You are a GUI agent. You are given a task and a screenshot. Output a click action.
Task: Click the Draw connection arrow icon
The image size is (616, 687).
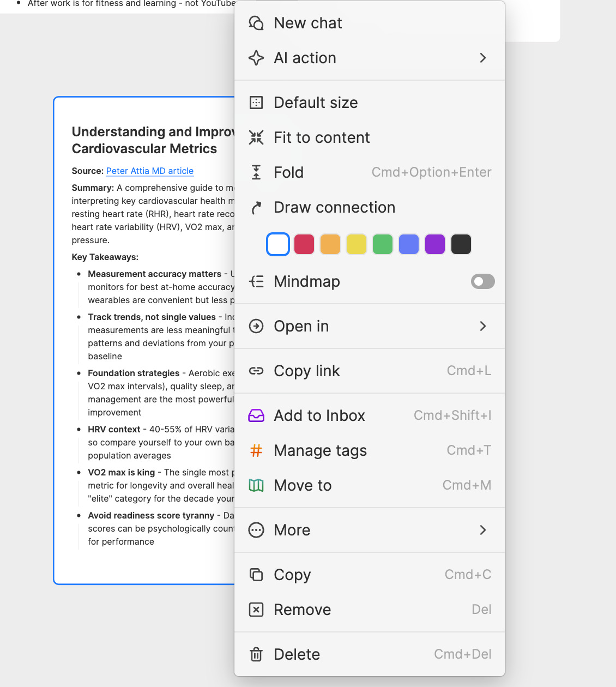pyautogui.click(x=256, y=207)
